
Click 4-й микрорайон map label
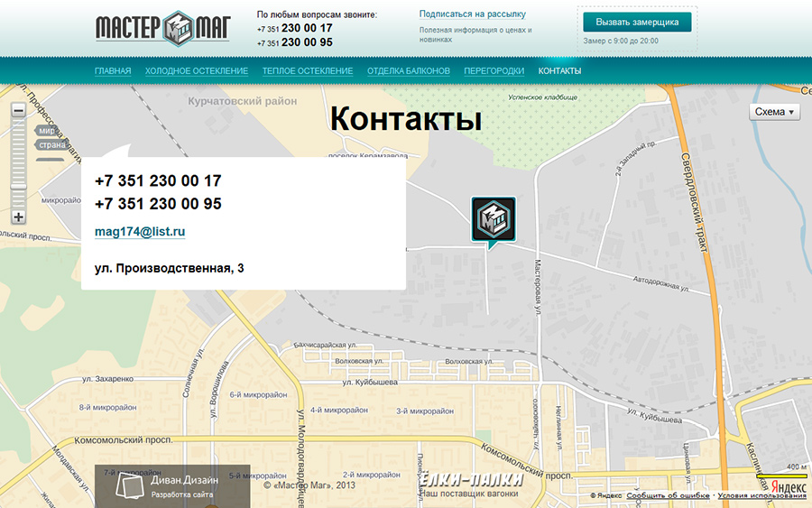tap(339, 411)
